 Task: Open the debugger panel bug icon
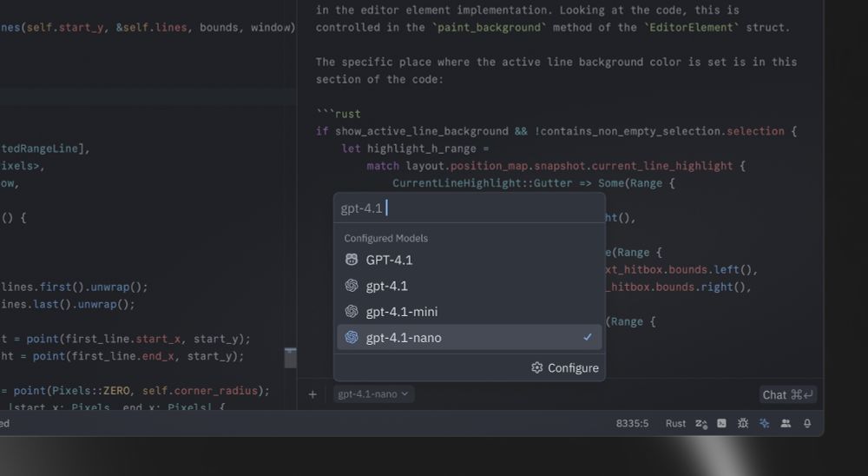[743, 423]
